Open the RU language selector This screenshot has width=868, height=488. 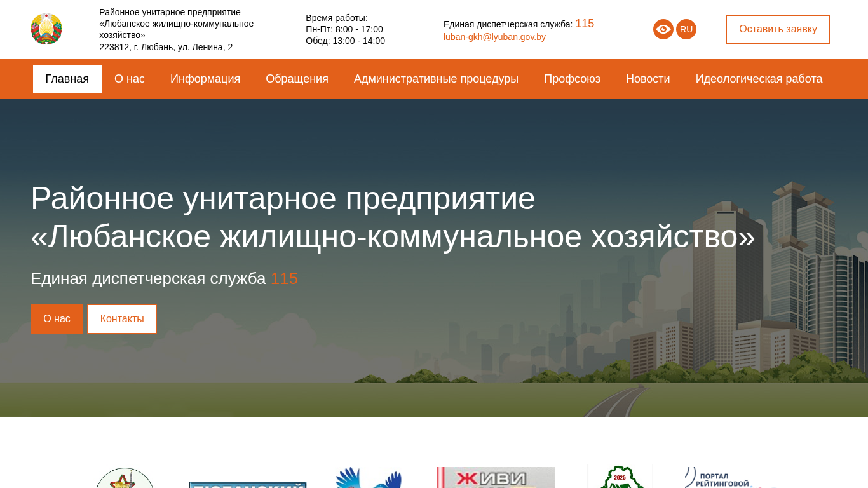click(x=686, y=29)
